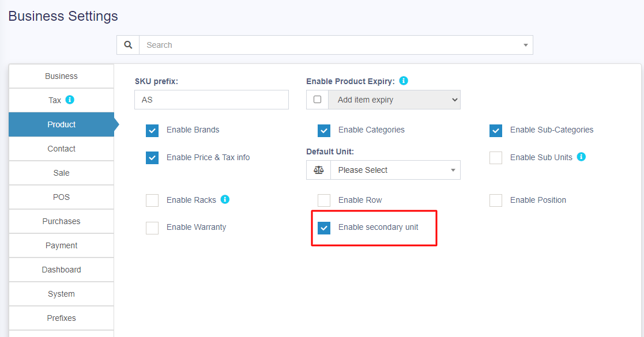
Task: Toggle the Enable Sub-Categories checkbox
Action: coord(496,130)
